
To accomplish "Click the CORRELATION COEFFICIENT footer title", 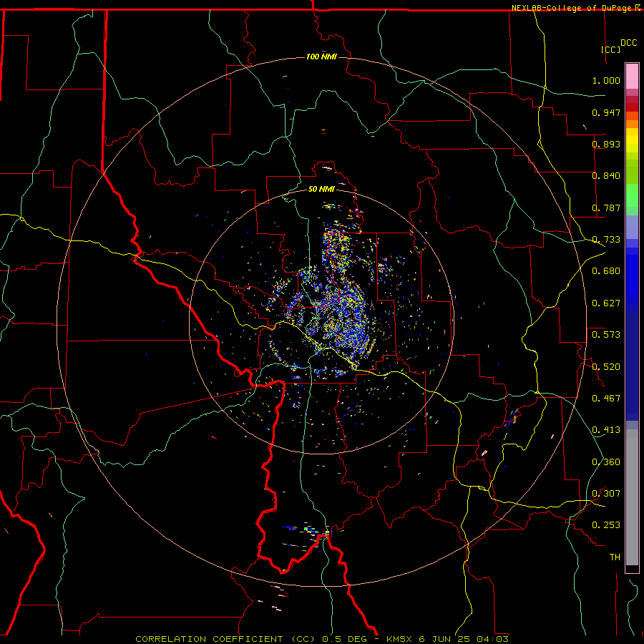I will 225,639.
